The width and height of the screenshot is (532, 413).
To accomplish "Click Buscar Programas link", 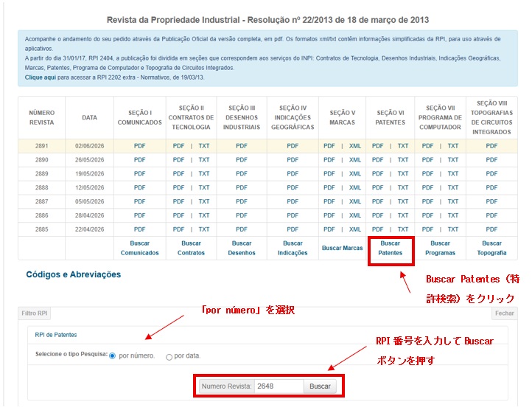I will pos(440,248).
